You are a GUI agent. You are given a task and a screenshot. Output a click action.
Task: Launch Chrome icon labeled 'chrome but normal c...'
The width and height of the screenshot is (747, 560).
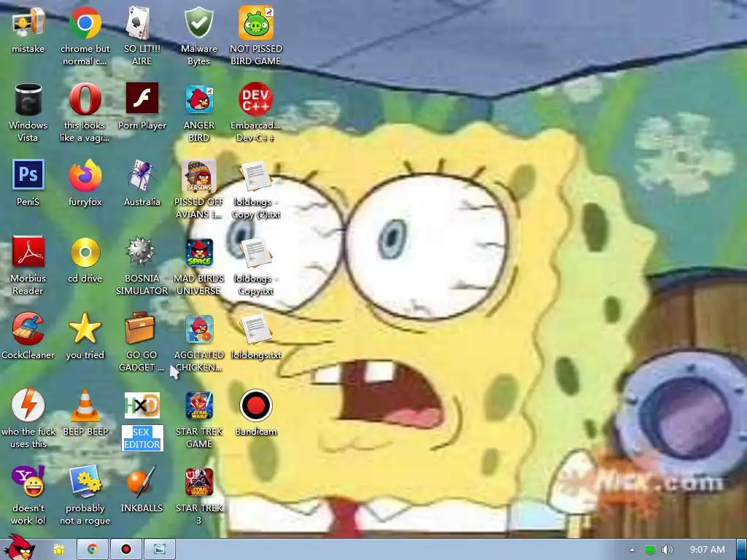pos(85,36)
